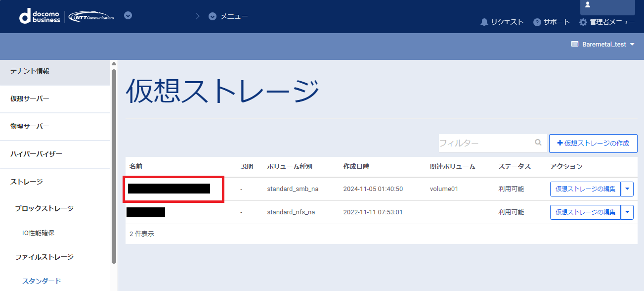This screenshot has height=291, width=644.
Task: Select 物理サーバー in the sidebar
Action: coord(30,126)
